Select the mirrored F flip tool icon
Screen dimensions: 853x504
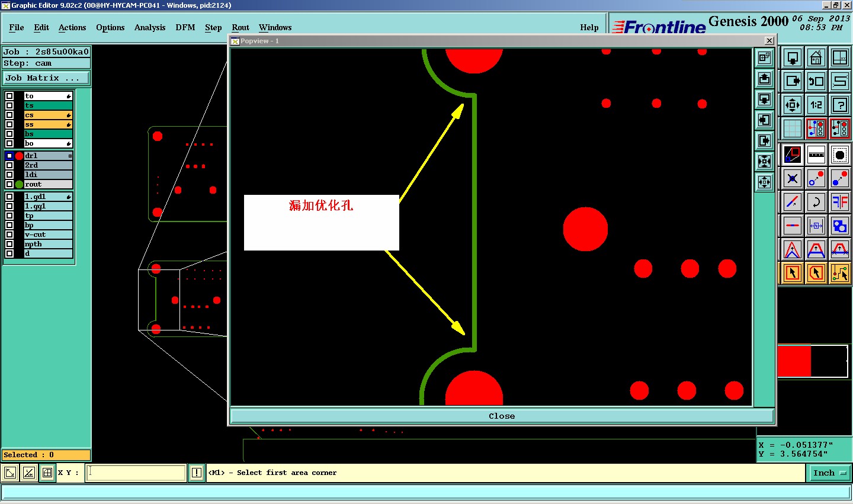pyautogui.click(x=840, y=202)
